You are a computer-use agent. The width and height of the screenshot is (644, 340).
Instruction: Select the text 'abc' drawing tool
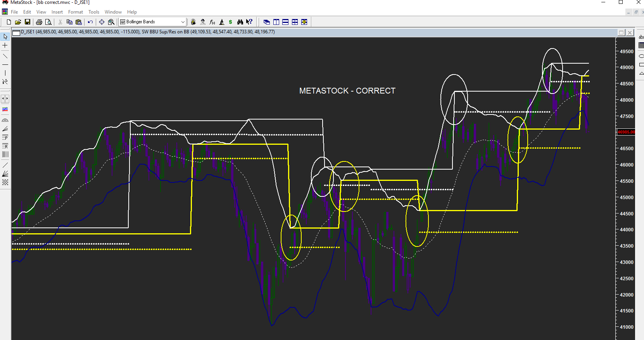pyautogui.click(x=641, y=37)
